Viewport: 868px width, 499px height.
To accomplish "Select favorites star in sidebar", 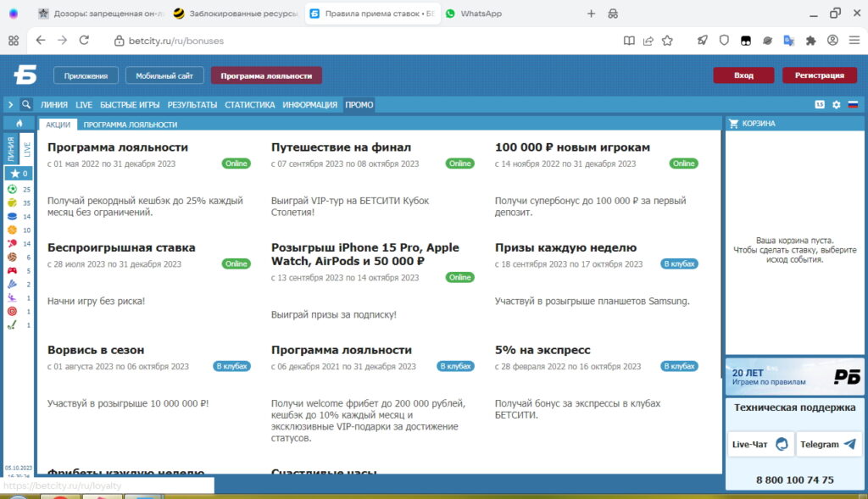I will point(15,173).
